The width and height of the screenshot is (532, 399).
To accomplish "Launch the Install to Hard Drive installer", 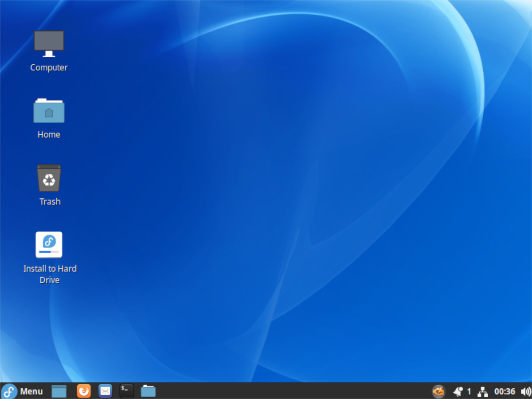I will [x=49, y=244].
